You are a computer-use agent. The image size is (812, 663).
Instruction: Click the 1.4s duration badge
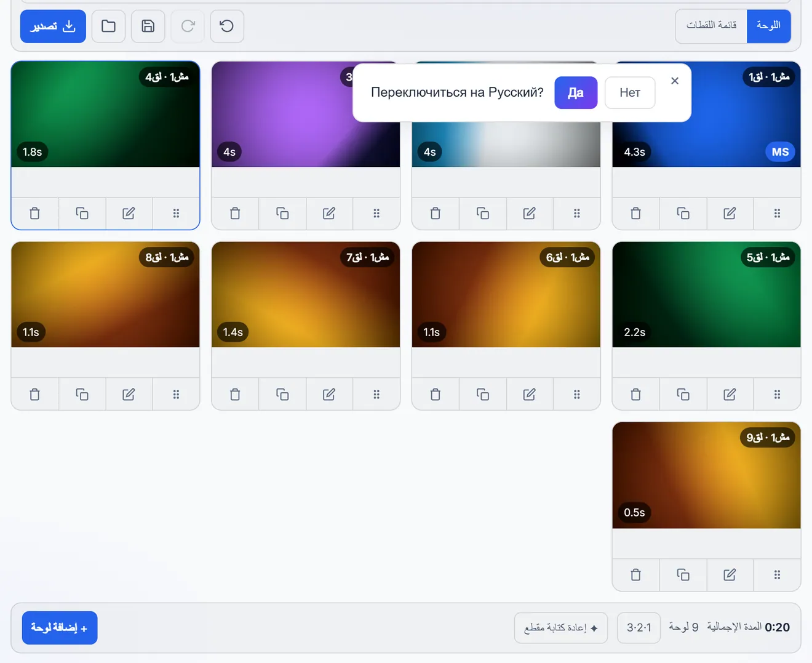pyautogui.click(x=233, y=332)
